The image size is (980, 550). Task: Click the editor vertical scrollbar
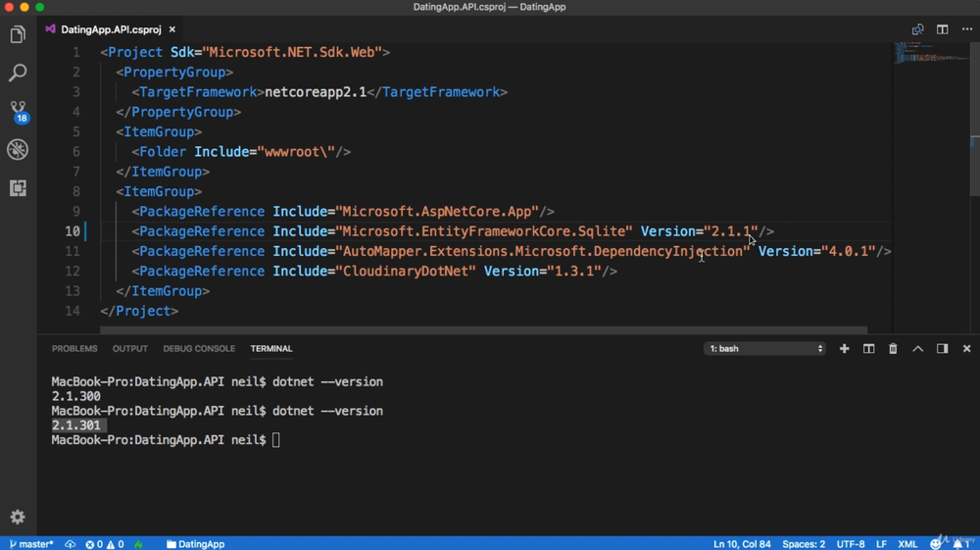[x=974, y=119]
